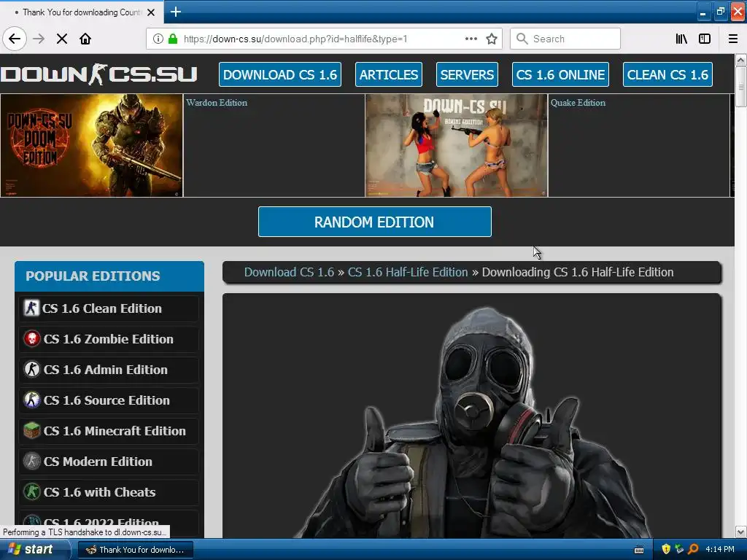The width and height of the screenshot is (747, 560).
Task: Click the network connection tray icon
Action: (x=679, y=549)
